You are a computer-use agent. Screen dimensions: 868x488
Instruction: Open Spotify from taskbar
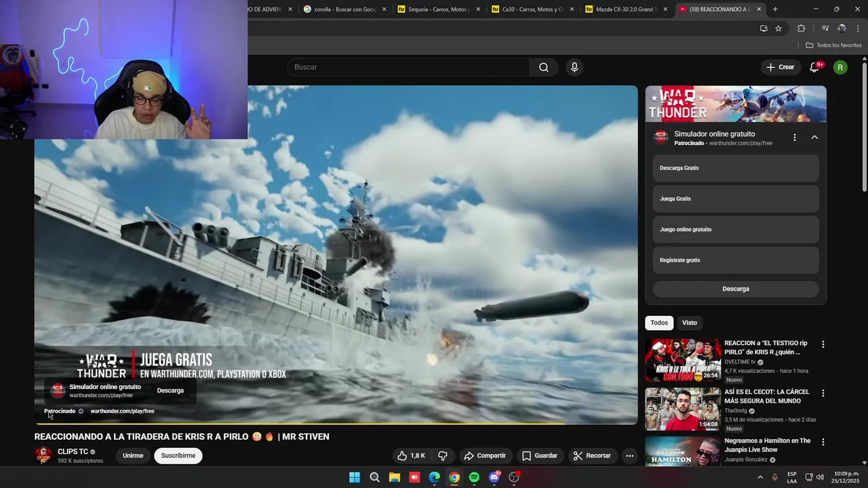tap(474, 477)
